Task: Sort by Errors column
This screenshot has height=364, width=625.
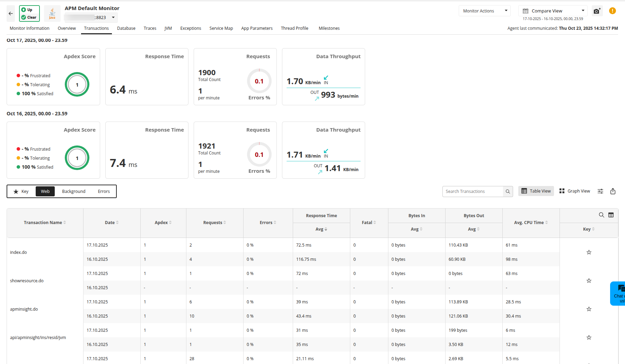Action: tap(268, 223)
